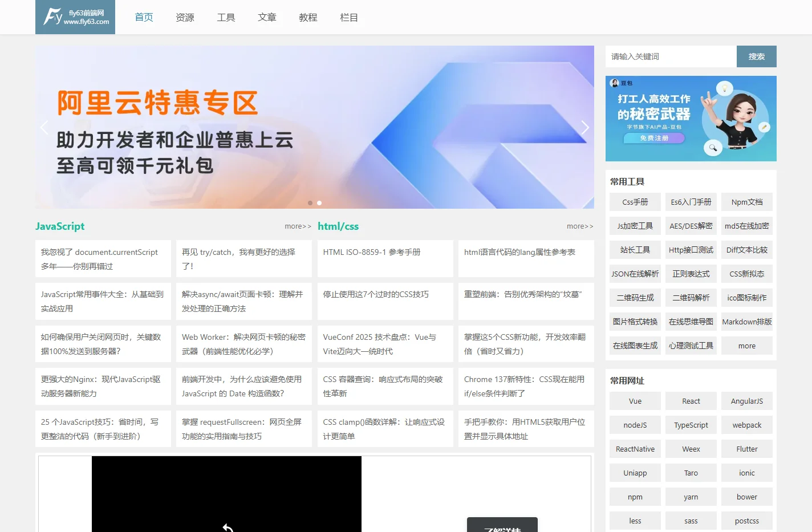Open the 栏目 nav menu
This screenshot has height=532, width=812.
coord(349,17)
